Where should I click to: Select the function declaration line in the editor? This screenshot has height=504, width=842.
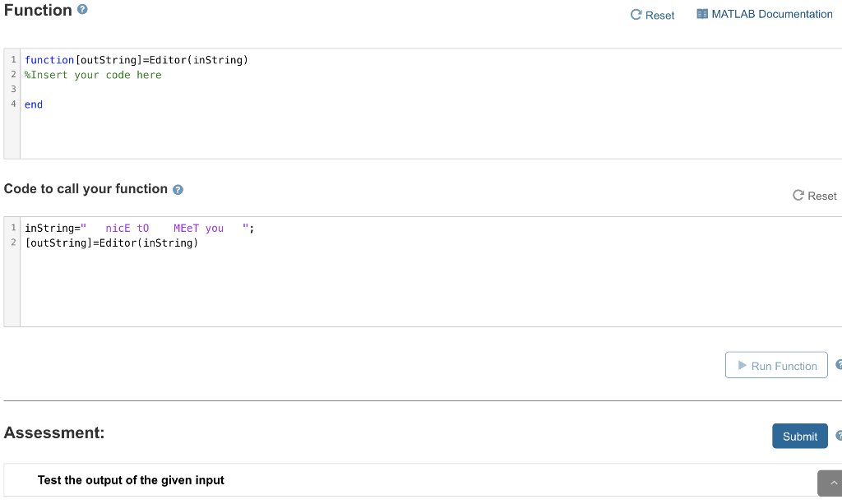tap(136, 59)
